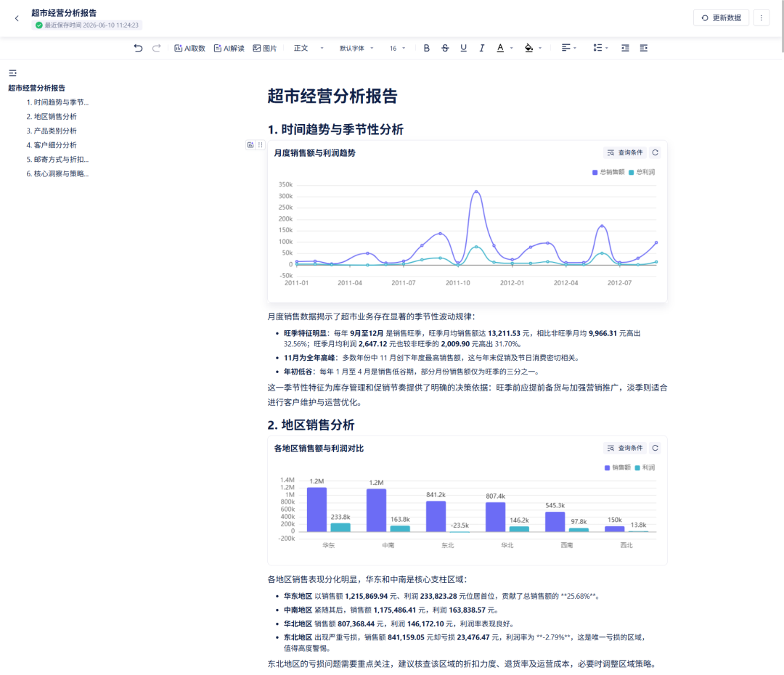Toggle bold formatting
Screen dimensions: 784x675
pyautogui.click(x=427, y=48)
